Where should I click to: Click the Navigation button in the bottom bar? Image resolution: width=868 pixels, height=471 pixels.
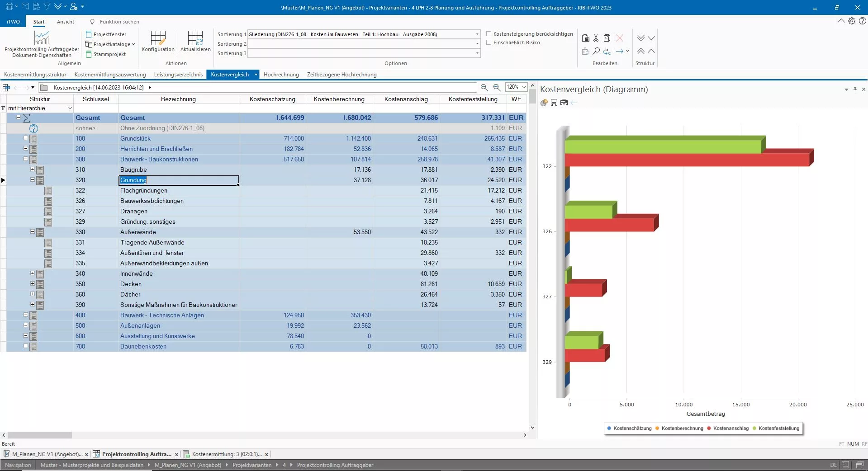[18, 465]
